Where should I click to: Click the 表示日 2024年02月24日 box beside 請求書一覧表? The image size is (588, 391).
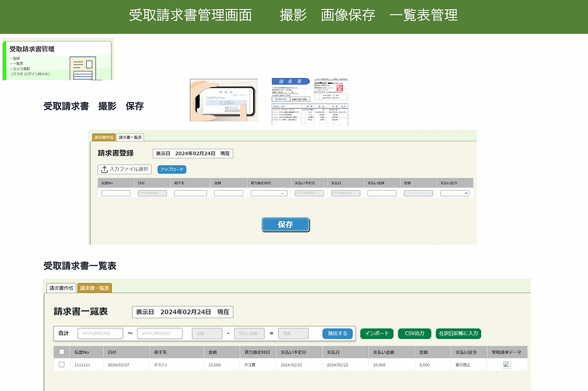(x=182, y=312)
